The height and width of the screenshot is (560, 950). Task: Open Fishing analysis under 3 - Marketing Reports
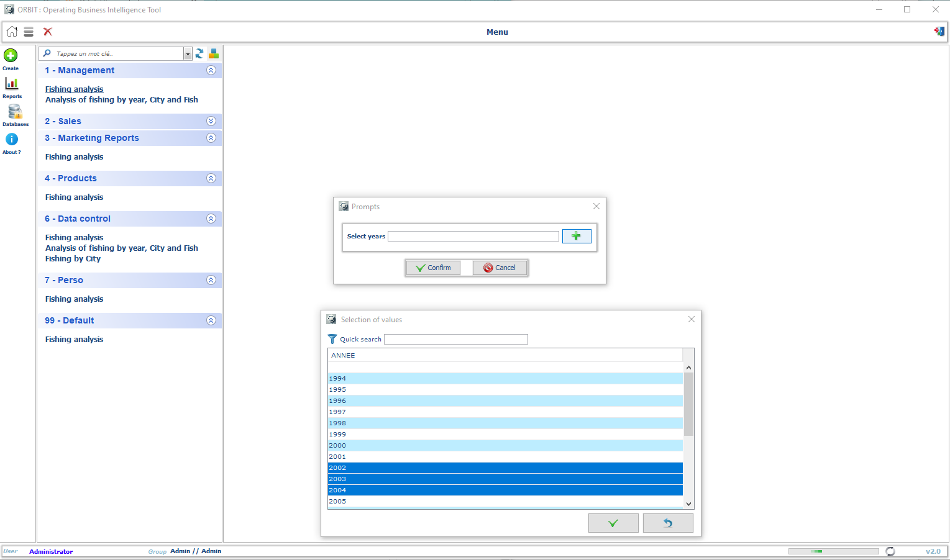pyautogui.click(x=75, y=157)
